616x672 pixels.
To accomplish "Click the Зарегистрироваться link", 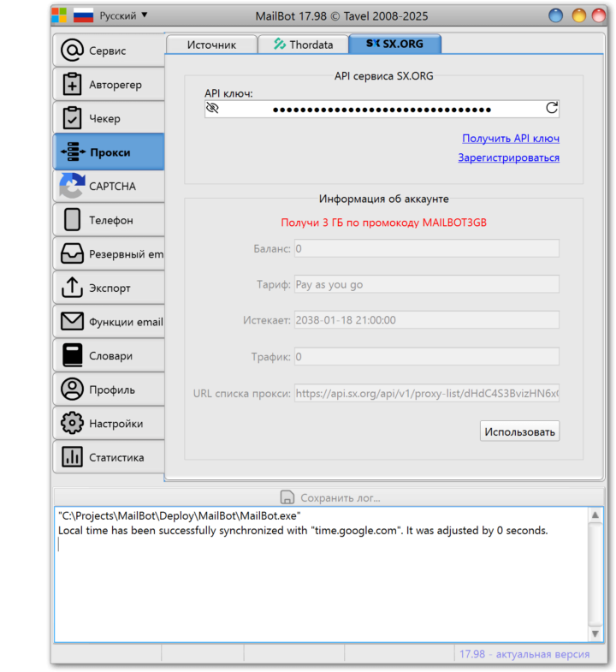I will coord(508,158).
